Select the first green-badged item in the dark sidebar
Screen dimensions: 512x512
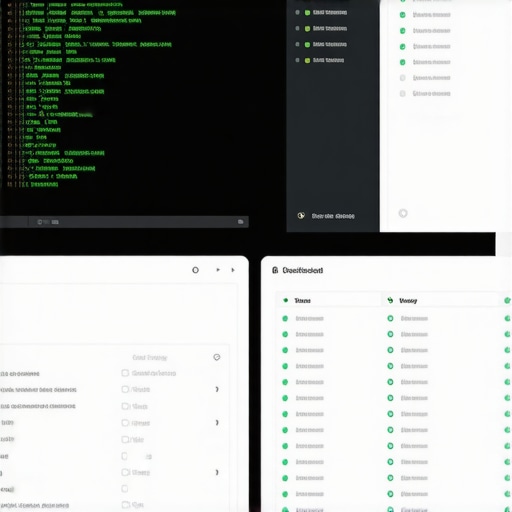coord(326,13)
